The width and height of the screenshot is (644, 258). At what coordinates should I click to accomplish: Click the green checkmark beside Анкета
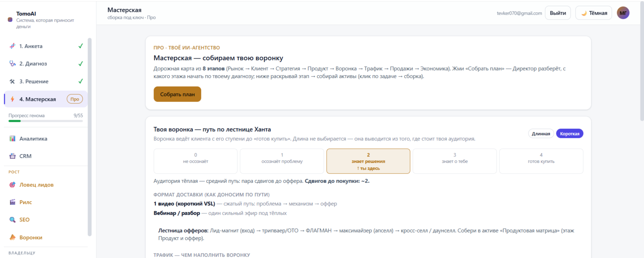(81, 46)
